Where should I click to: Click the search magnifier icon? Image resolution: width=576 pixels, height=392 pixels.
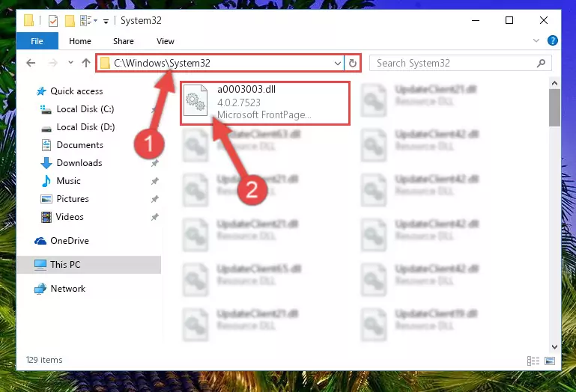pyautogui.click(x=541, y=63)
